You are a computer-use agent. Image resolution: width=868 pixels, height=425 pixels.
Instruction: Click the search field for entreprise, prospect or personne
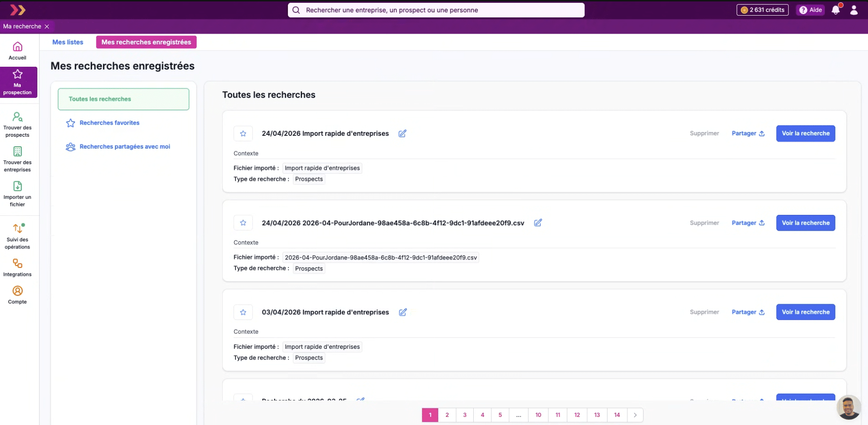coord(436,10)
